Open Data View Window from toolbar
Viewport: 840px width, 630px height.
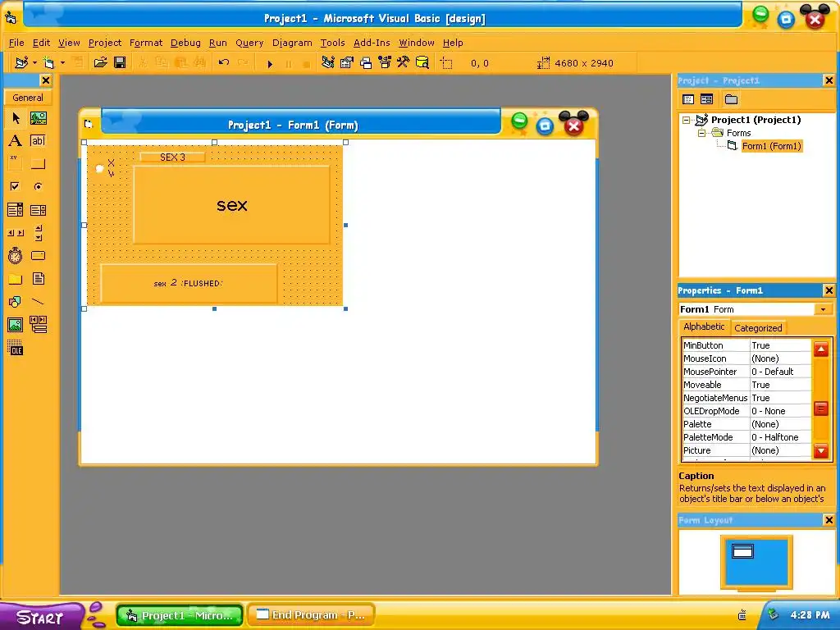pyautogui.click(x=422, y=62)
